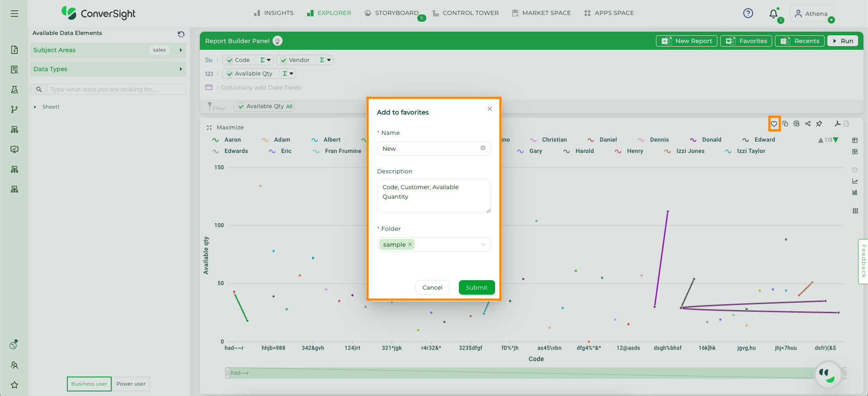Open the notifications bell

click(x=774, y=14)
